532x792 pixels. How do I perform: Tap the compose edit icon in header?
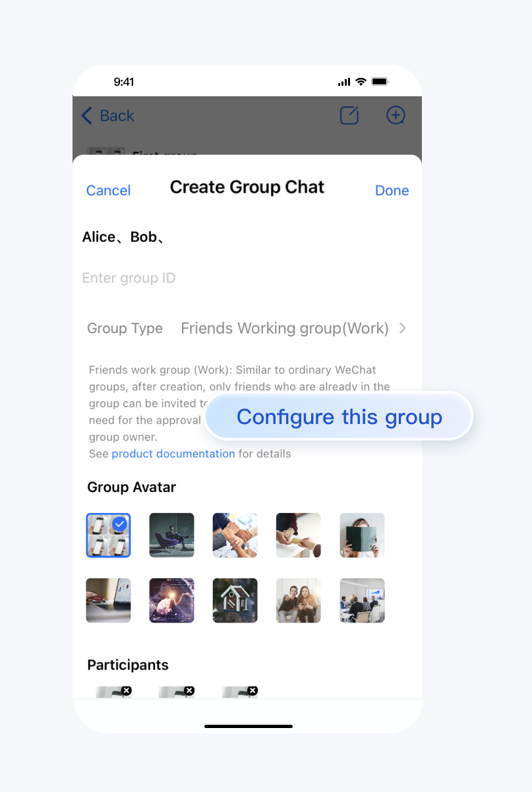pos(349,115)
